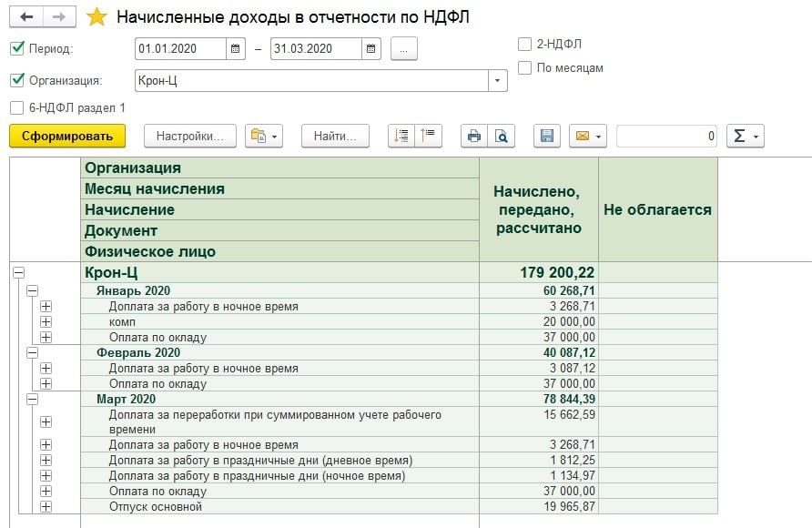The height and width of the screenshot is (528, 812).
Task: Collapse the Январь 2020 group
Action: coord(33,290)
